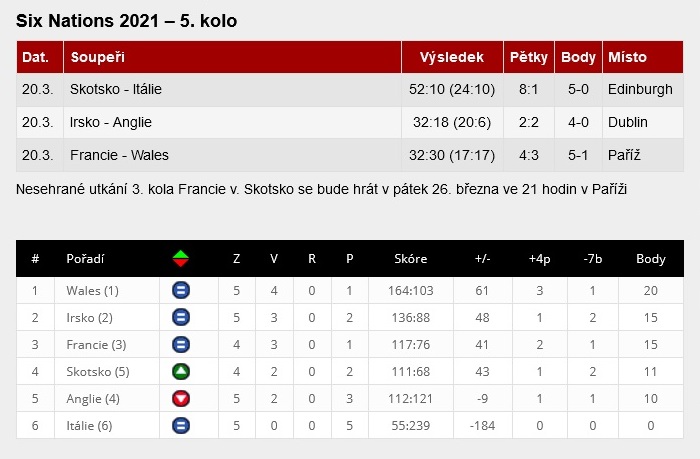Screen dimensions: 700x459
Task: Click the unchanged position icon for Irsko
Action: (181, 317)
